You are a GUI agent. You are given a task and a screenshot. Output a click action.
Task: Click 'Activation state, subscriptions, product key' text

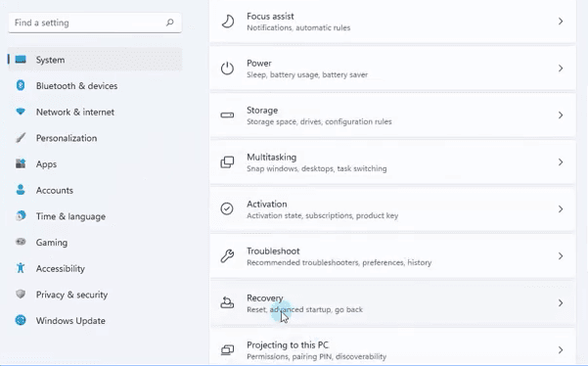(x=323, y=215)
